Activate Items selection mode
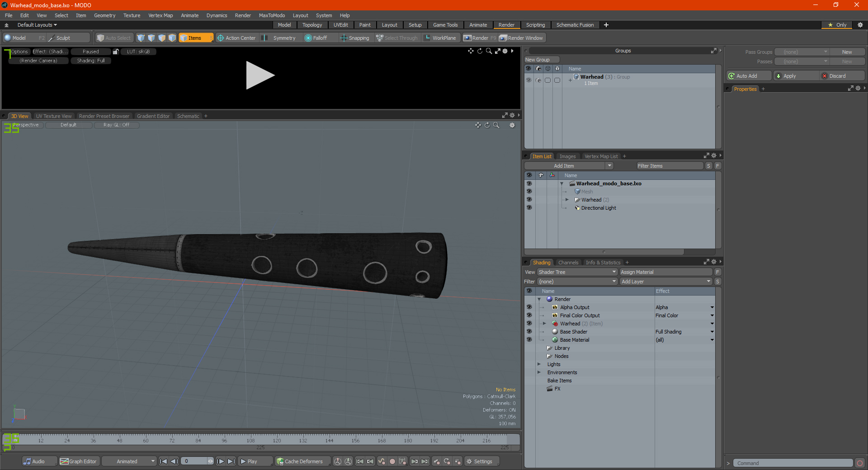The height and width of the screenshot is (470, 868). pyautogui.click(x=196, y=38)
